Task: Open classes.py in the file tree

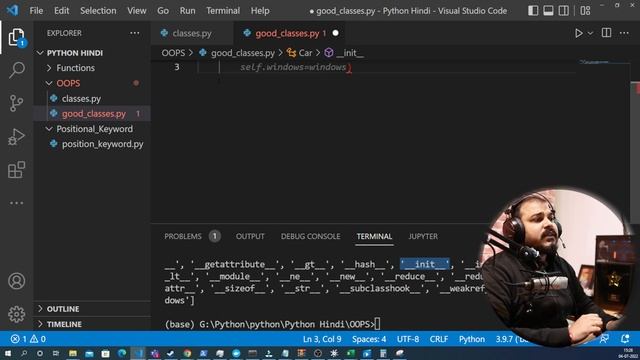Action: click(x=81, y=98)
